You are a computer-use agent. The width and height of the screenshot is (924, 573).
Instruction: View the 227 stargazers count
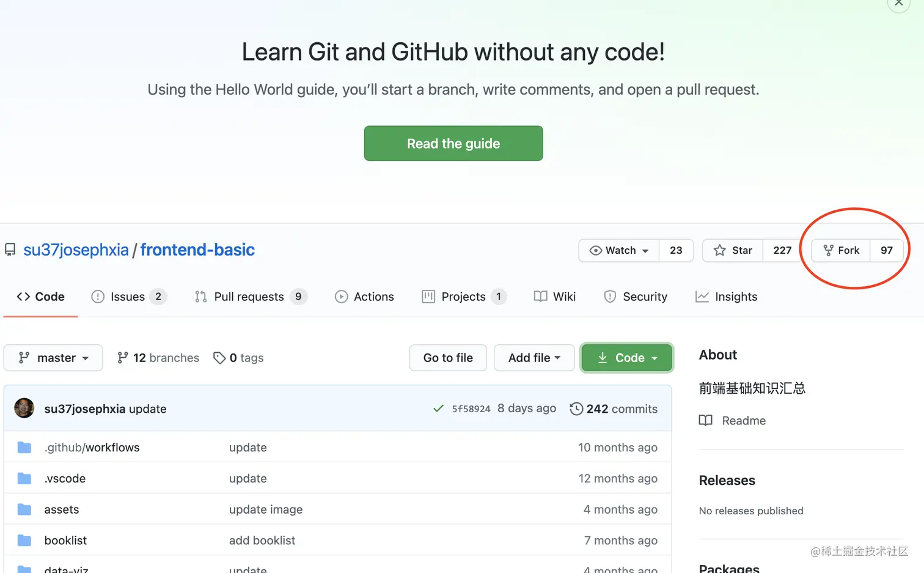pyautogui.click(x=782, y=251)
